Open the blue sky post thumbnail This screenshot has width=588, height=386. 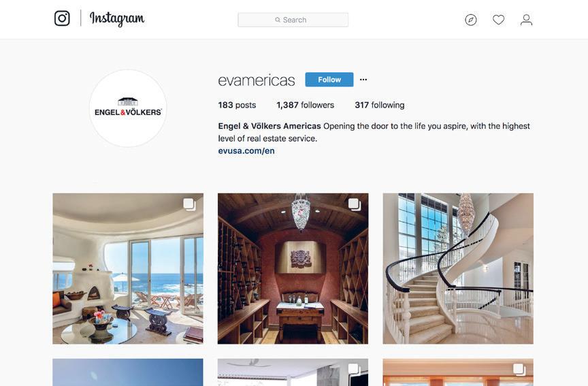coord(128,372)
